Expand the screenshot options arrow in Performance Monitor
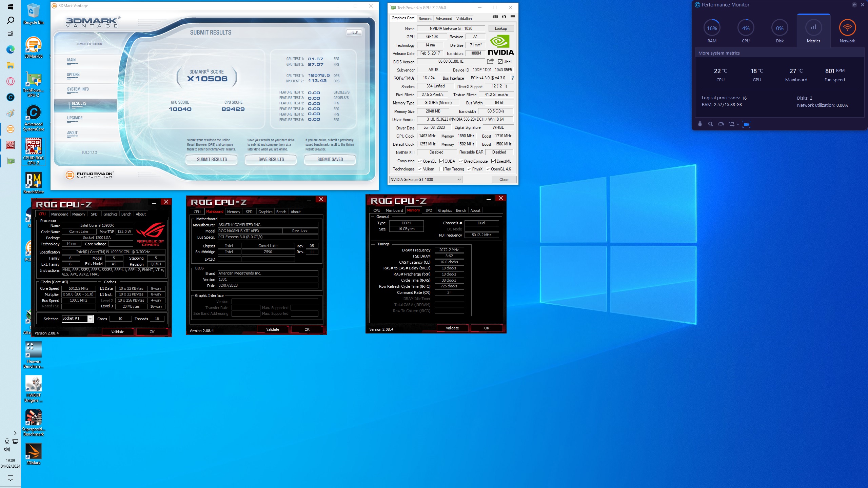This screenshot has height=488, width=868. point(738,125)
